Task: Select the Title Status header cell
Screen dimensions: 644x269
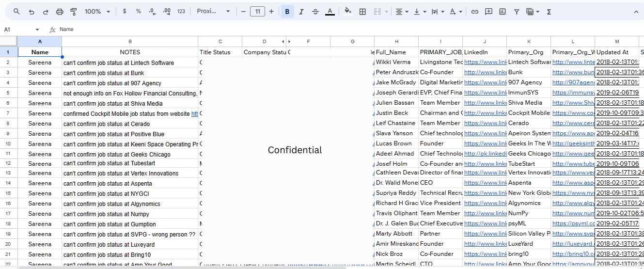Action: (x=220, y=52)
